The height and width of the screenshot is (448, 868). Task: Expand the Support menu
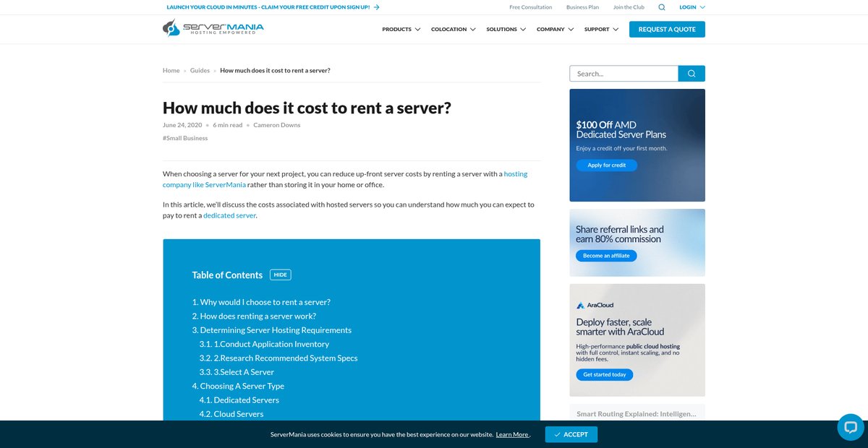tap(602, 30)
